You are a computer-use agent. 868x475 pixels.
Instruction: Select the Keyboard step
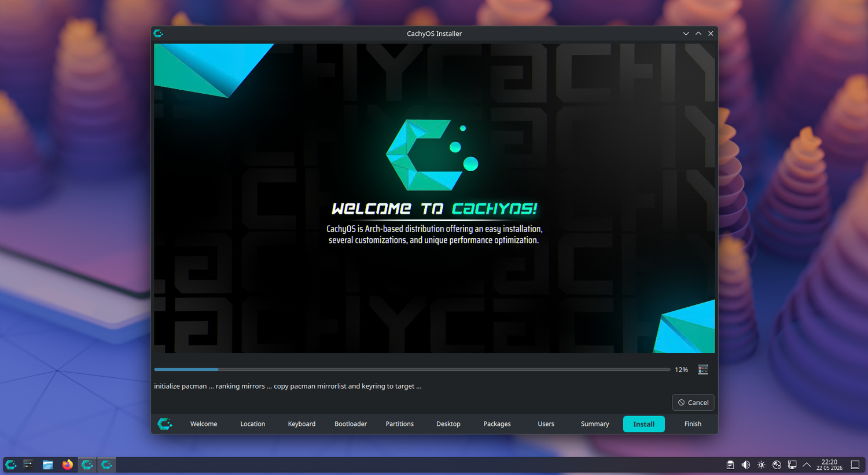(x=301, y=424)
